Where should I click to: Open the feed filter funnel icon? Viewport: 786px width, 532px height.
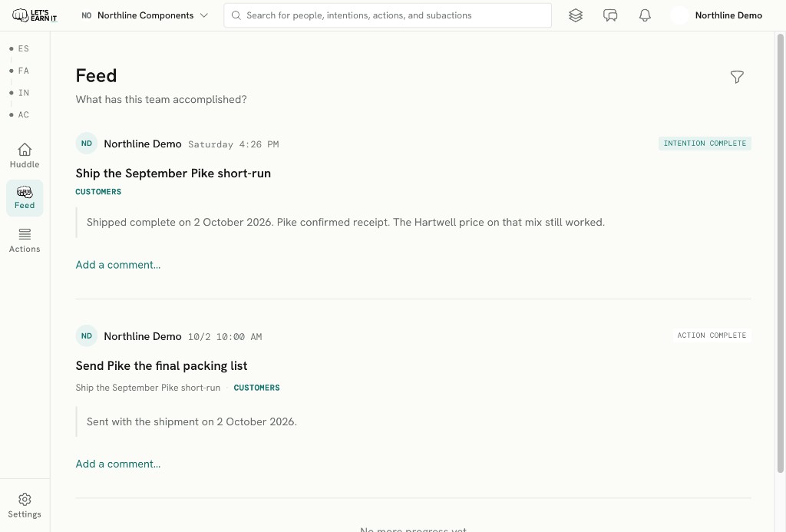tap(737, 77)
